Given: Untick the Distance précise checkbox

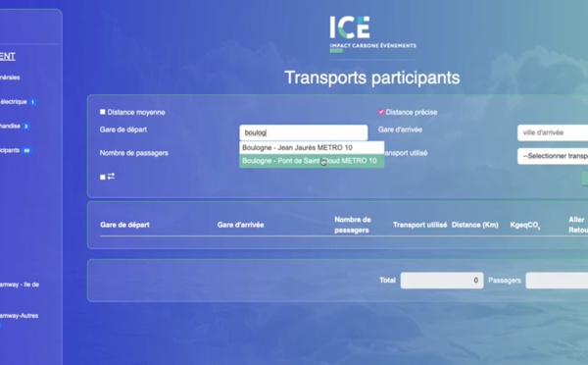Looking at the screenshot, I should pyautogui.click(x=381, y=112).
